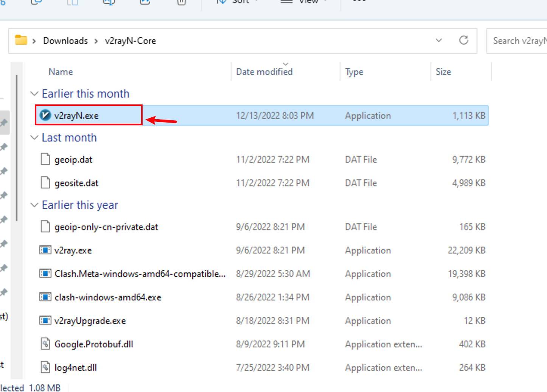
Task: Click the 8/26/2022 1:34 PM date cell
Action: (x=273, y=297)
